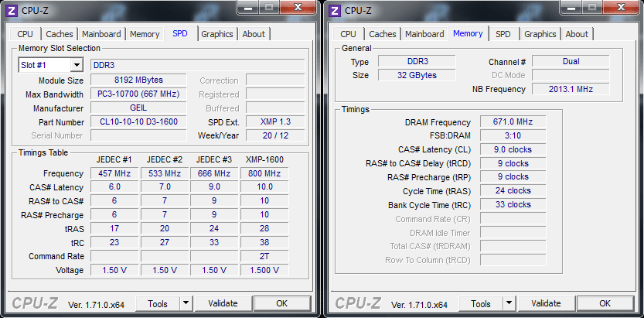Open SPD tab in right window

(503, 34)
